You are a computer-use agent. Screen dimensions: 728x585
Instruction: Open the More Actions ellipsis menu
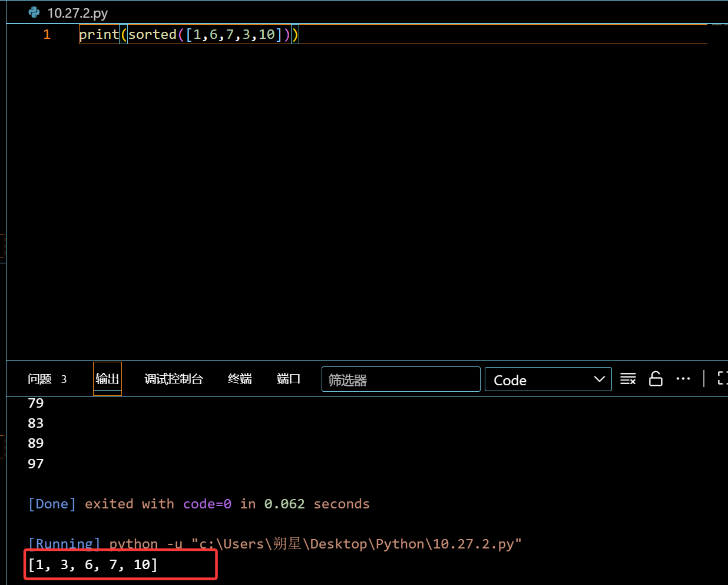[683, 379]
